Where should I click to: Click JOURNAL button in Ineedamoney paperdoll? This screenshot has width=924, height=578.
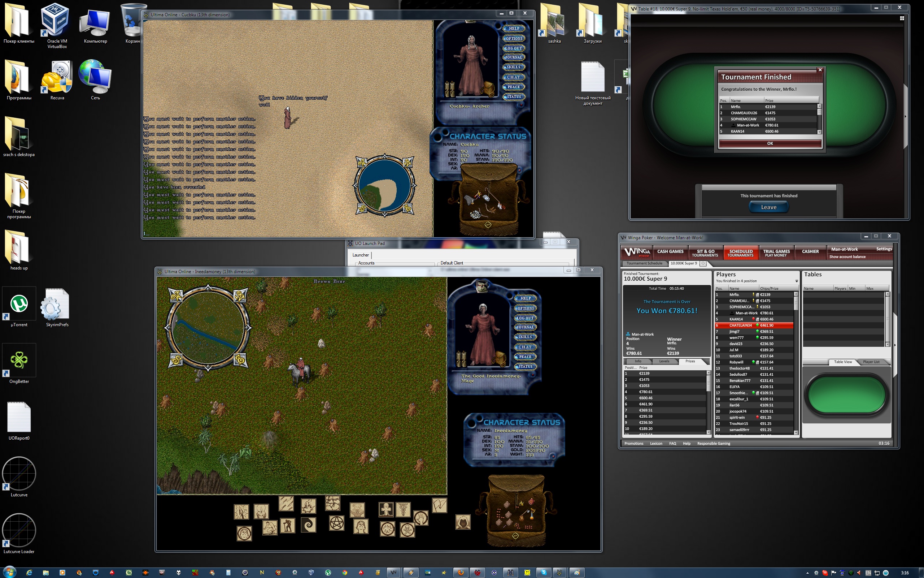[526, 327]
